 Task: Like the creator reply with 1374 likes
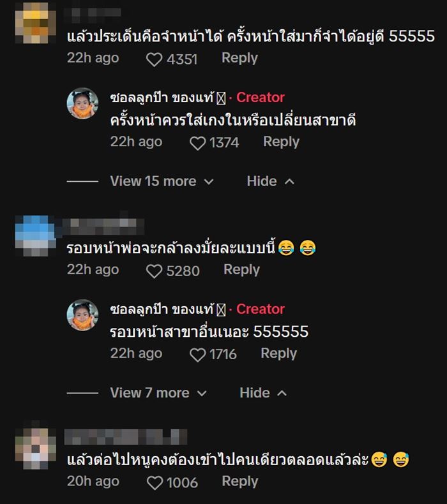click(197, 143)
